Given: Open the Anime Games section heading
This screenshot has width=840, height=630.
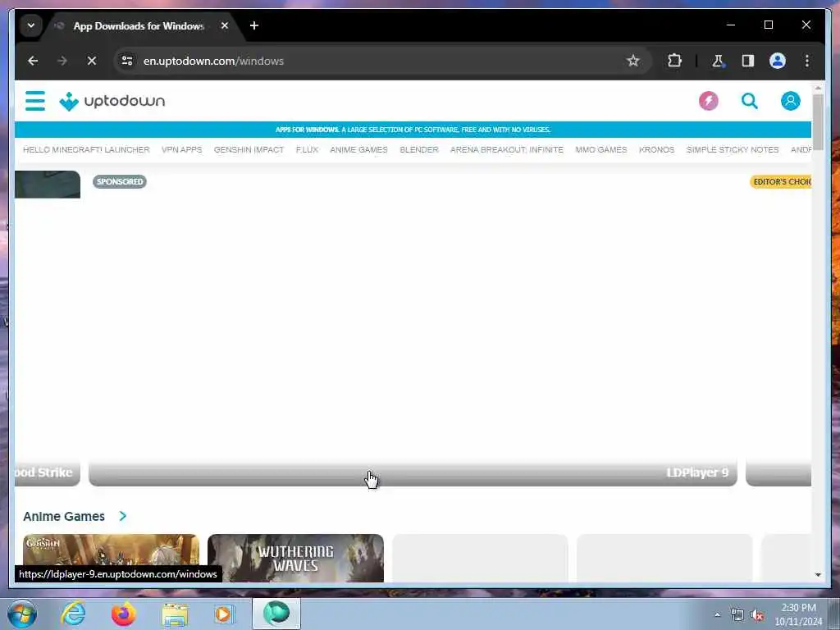Looking at the screenshot, I should 64,517.
